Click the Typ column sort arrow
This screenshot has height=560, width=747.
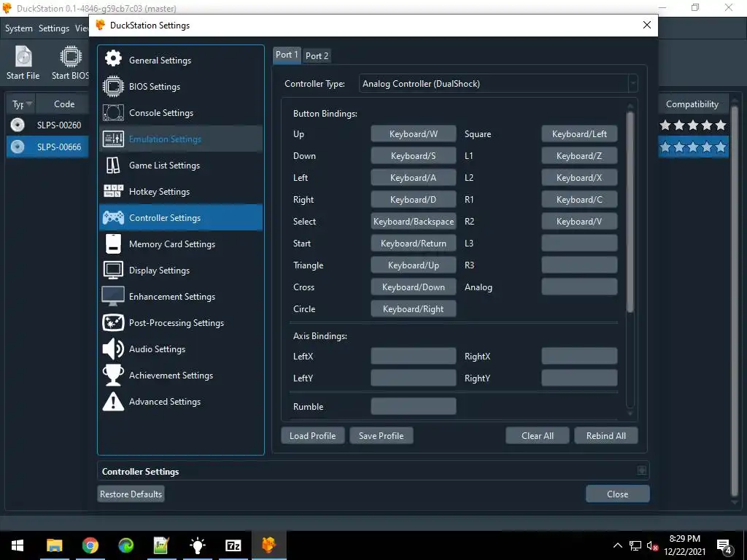point(29,104)
